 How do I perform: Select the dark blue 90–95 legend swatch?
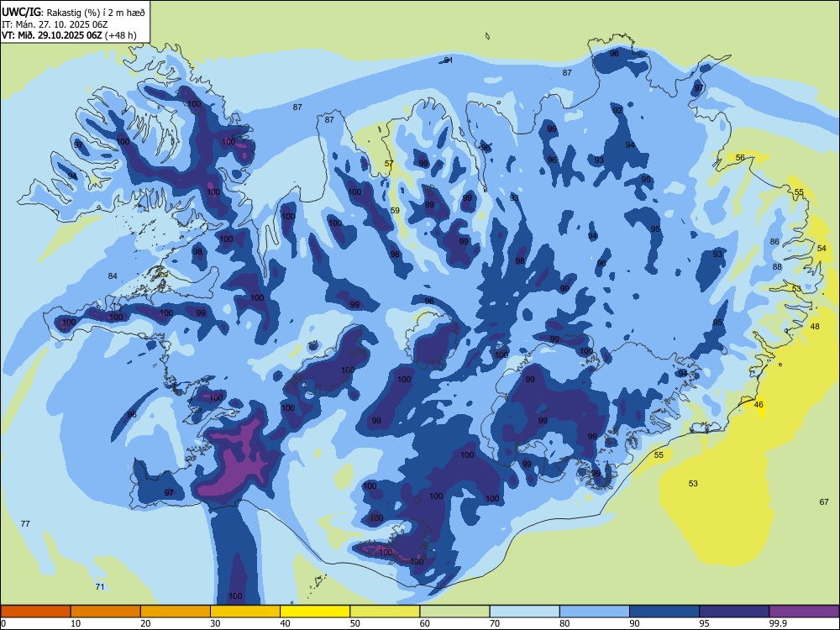tap(664, 612)
